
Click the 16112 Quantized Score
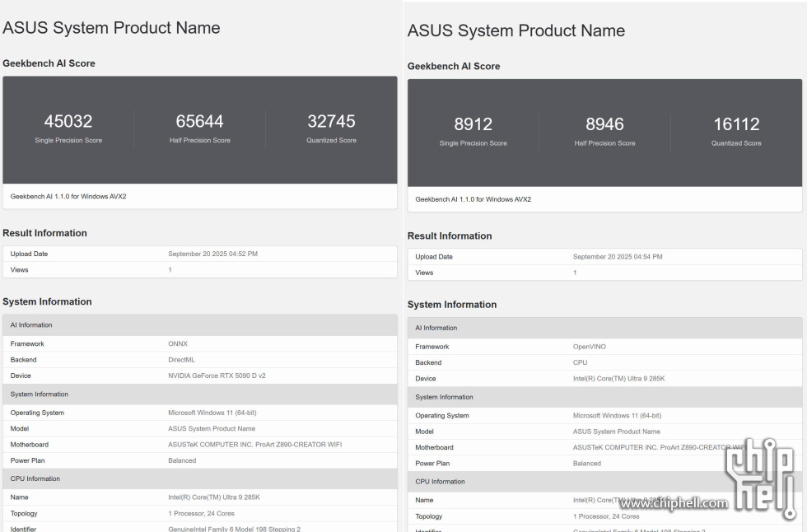coord(736,124)
